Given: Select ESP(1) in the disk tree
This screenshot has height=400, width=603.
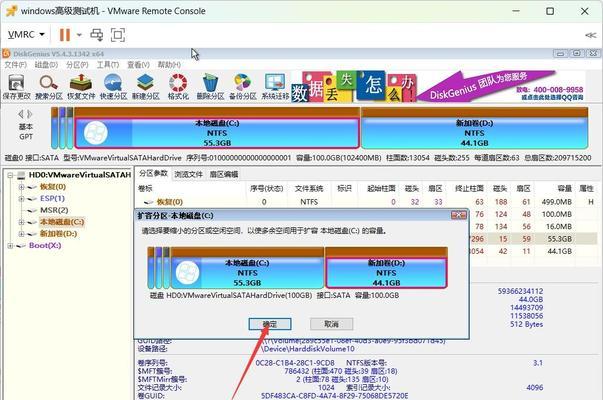Looking at the screenshot, I should point(52,198).
